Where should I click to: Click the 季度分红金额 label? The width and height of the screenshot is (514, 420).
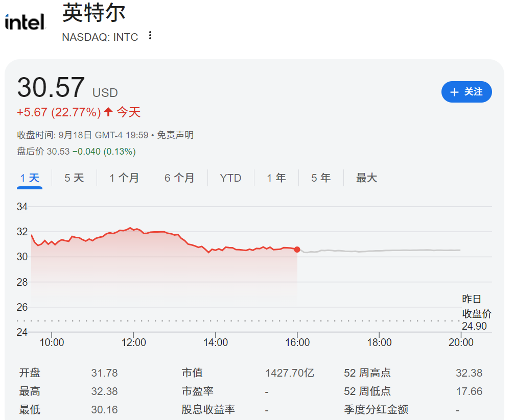tap(376, 409)
